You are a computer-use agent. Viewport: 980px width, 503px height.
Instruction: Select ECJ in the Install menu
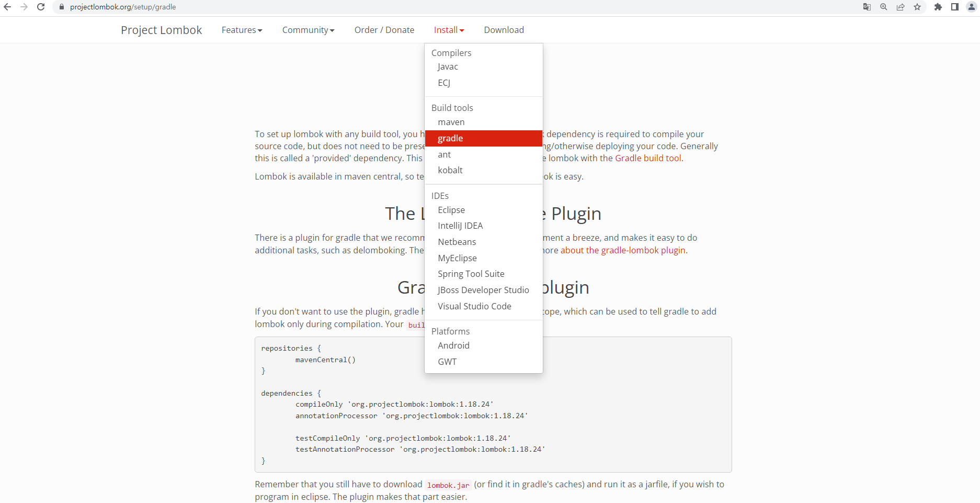(484, 83)
